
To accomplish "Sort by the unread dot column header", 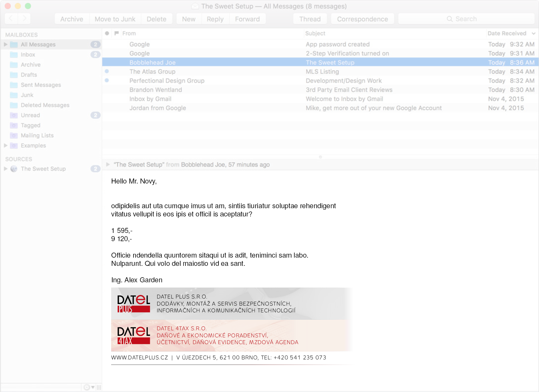I will (x=107, y=33).
